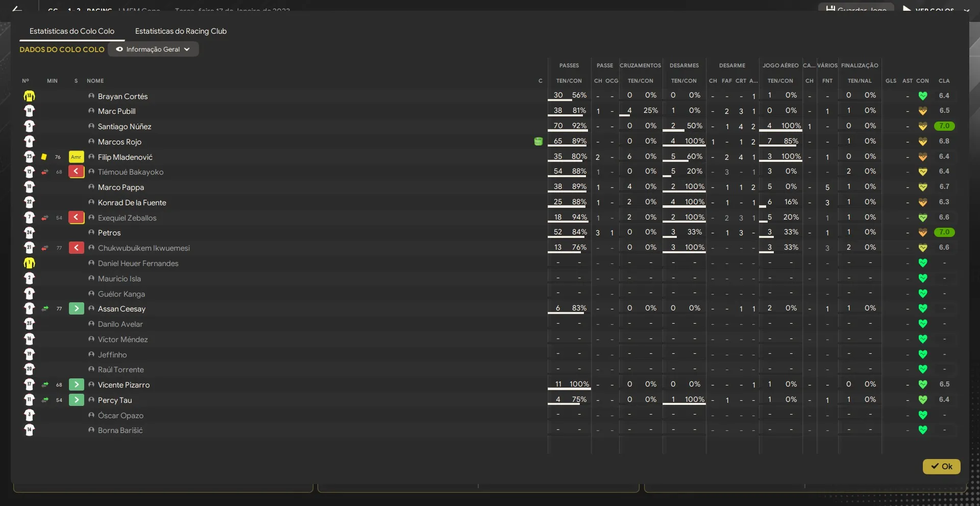Sort by NOME column header
Image resolution: width=980 pixels, height=506 pixels.
[95, 81]
